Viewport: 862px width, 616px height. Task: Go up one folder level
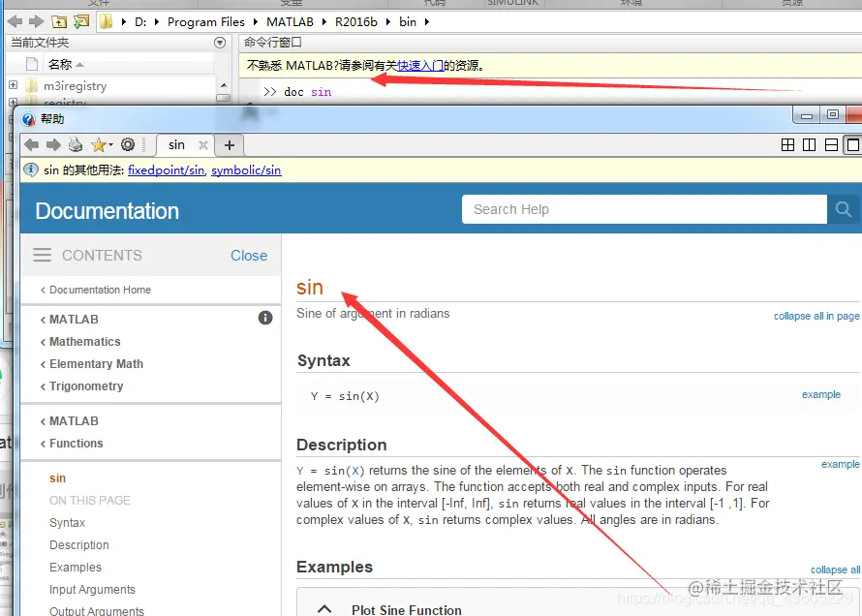point(59,22)
